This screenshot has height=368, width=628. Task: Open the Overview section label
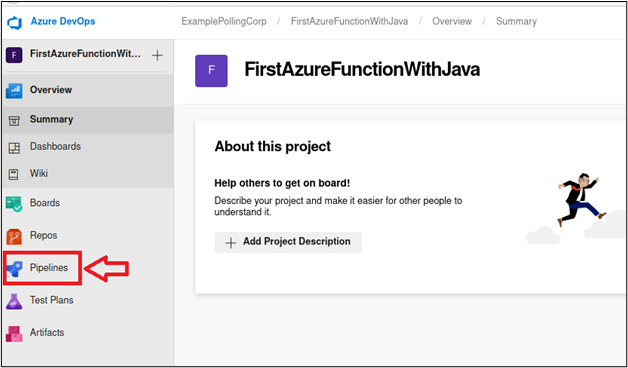point(51,90)
